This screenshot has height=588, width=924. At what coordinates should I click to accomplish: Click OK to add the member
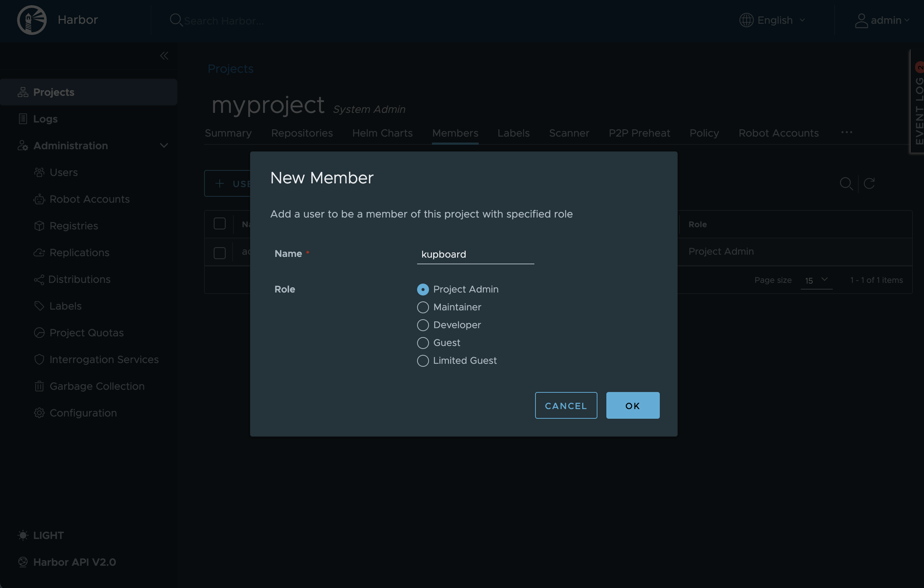pos(632,405)
